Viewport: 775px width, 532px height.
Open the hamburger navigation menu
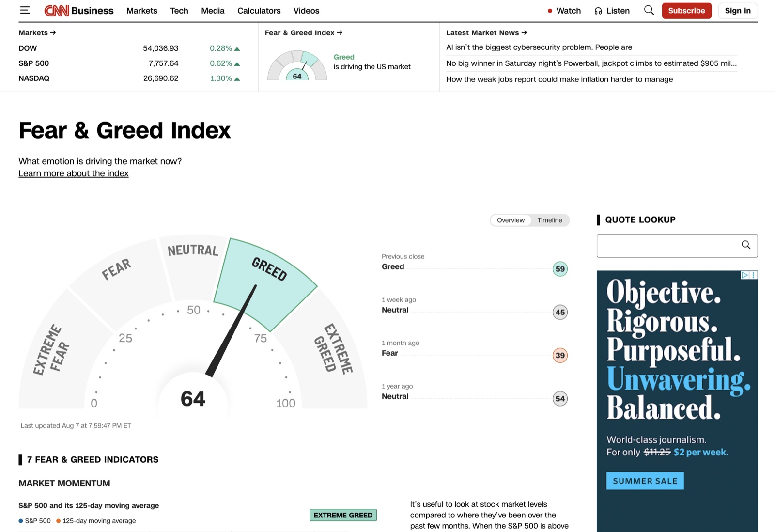coord(25,10)
